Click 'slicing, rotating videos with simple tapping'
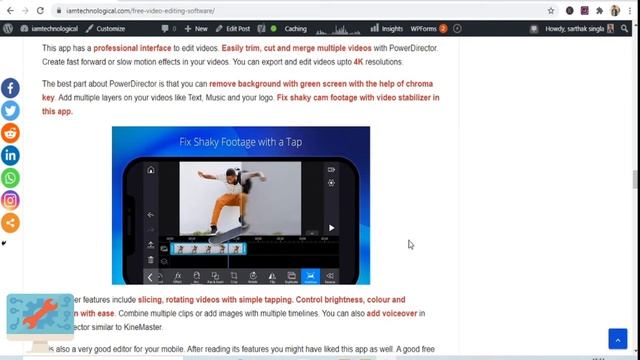The width and height of the screenshot is (640, 360). click(x=215, y=300)
